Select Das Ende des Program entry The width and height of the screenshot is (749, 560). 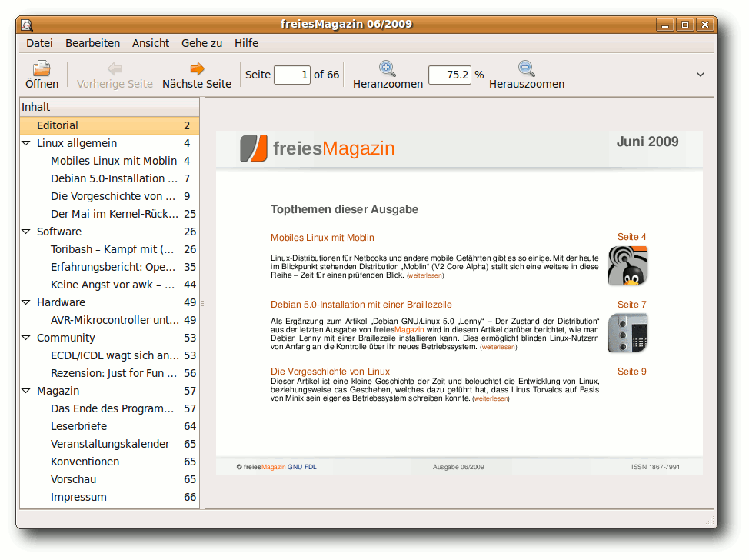coord(109,408)
